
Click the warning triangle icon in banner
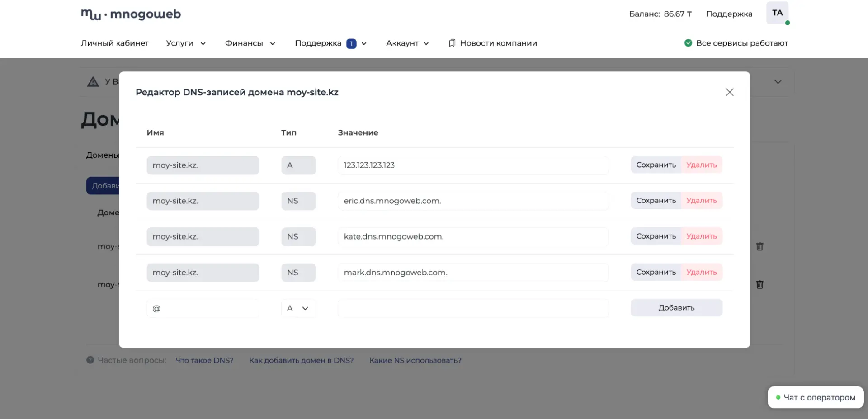[93, 82]
